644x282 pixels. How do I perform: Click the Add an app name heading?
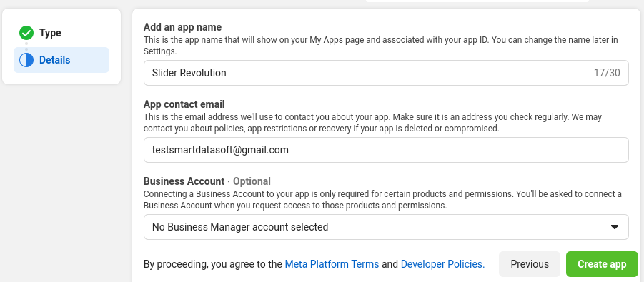[x=182, y=27]
